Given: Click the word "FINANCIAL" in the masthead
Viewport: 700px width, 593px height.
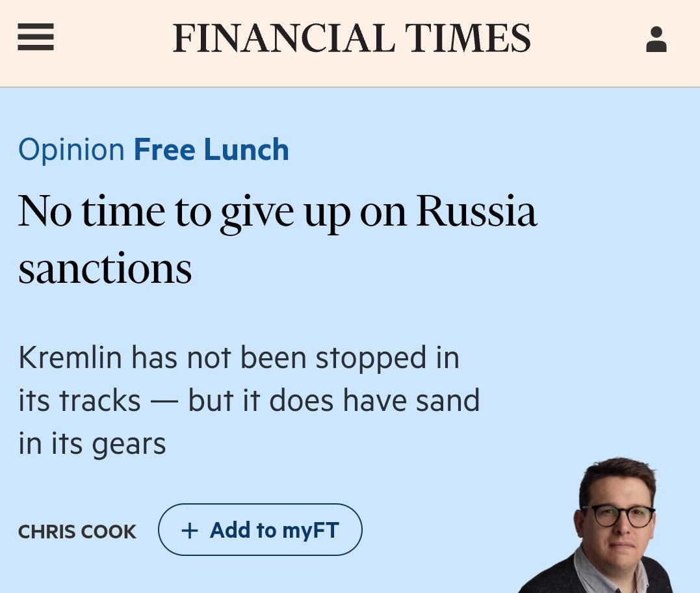Looking at the screenshot, I should coord(283,38).
